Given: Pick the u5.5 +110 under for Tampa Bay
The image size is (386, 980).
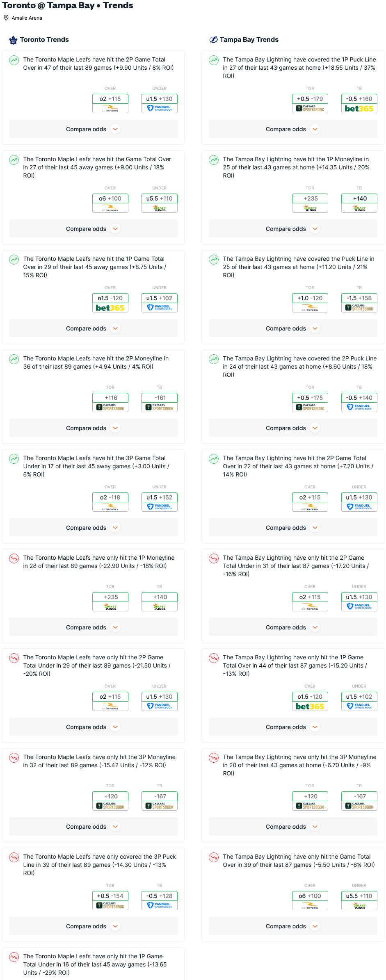Looking at the screenshot, I should (359, 896).
